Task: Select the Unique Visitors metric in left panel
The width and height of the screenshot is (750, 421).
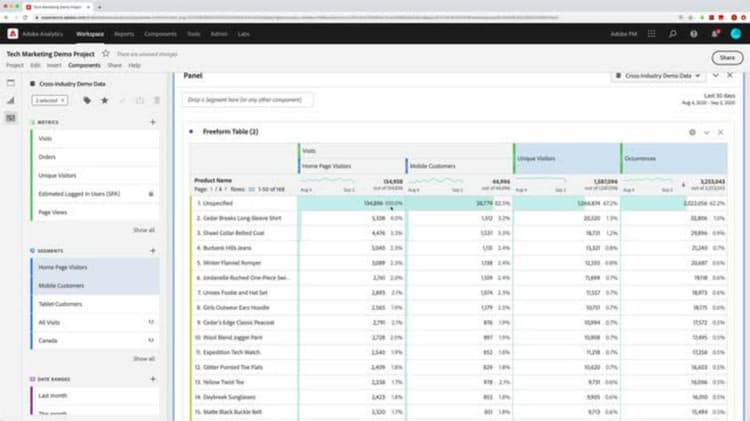Action: click(96, 176)
